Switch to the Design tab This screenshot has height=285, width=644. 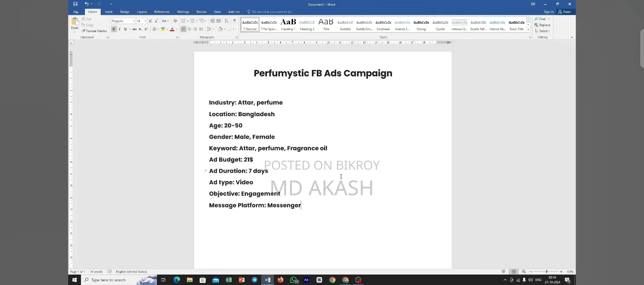coord(125,12)
